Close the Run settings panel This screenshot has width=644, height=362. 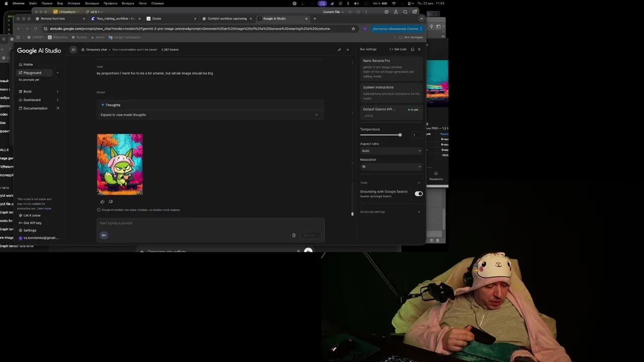pos(419,49)
